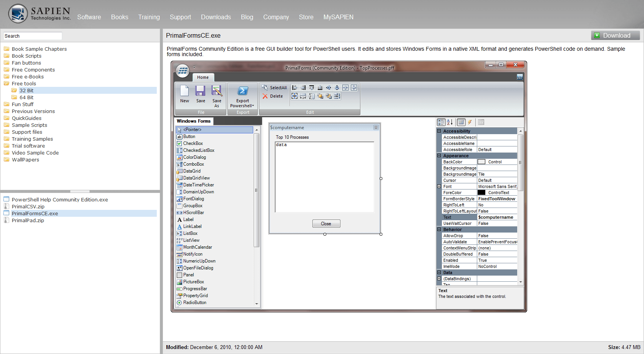The image size is (644, 354).
Task: Click the BackColor white color swatch
Action: click(481, 162)
